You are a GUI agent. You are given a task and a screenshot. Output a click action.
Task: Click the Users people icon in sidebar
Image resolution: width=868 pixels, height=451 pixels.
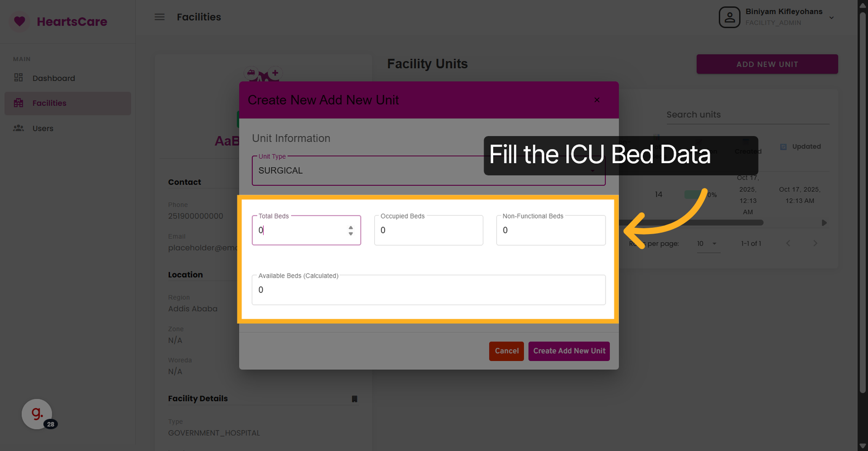pos(19,128)
